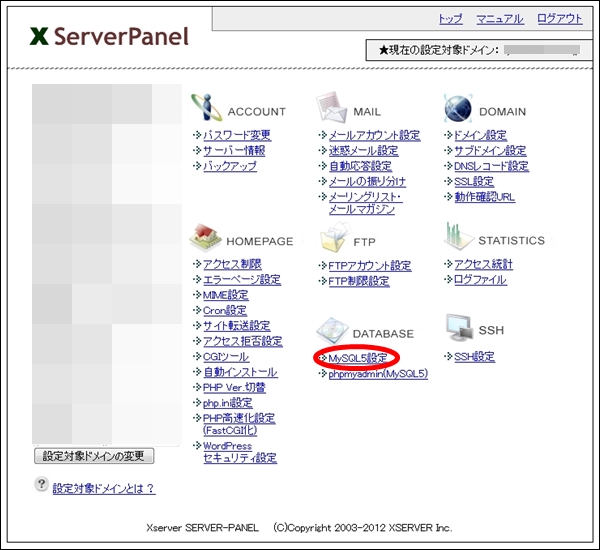Open サイト転送設定 link
The width and height of the screenshot is (600, 550).
[x=237, y=326]
